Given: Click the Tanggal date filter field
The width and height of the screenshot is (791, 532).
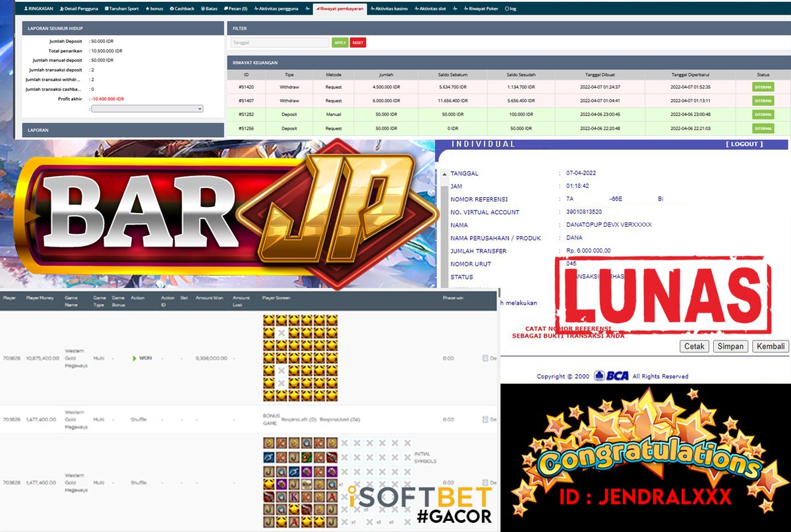Looking at the screenshot, I should [279, 42].
